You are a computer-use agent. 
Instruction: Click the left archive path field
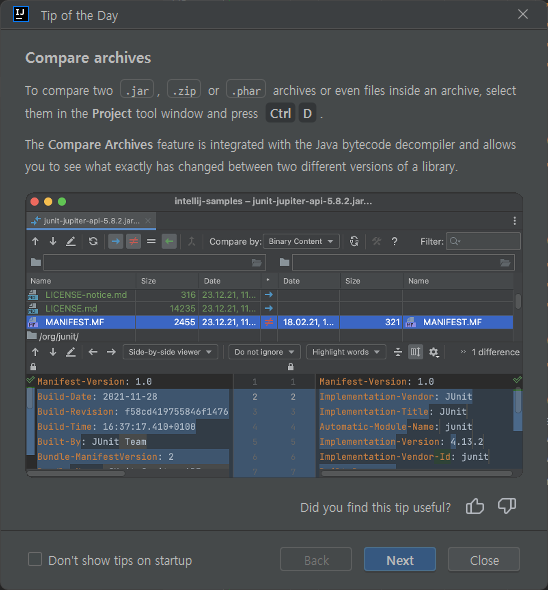click(154, 263)
